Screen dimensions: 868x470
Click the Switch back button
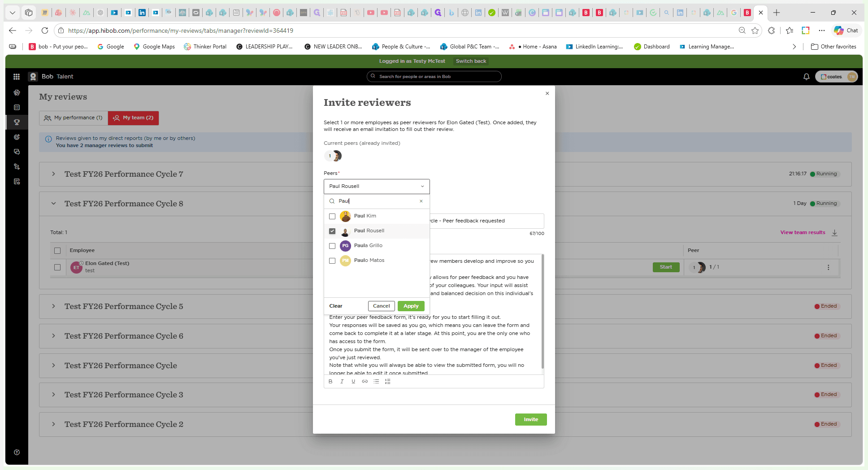(x=471, y=61)
